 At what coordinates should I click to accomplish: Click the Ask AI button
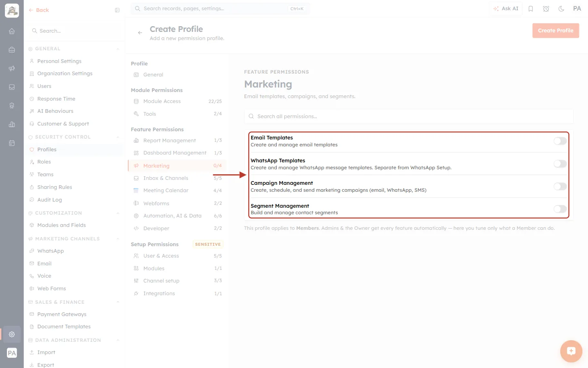[506, 9]
